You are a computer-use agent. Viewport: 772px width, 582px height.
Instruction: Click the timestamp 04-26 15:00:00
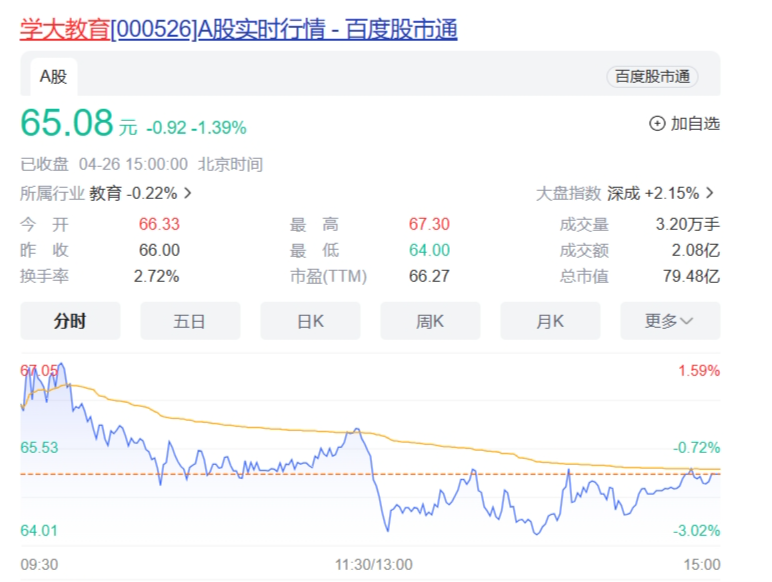133,164
